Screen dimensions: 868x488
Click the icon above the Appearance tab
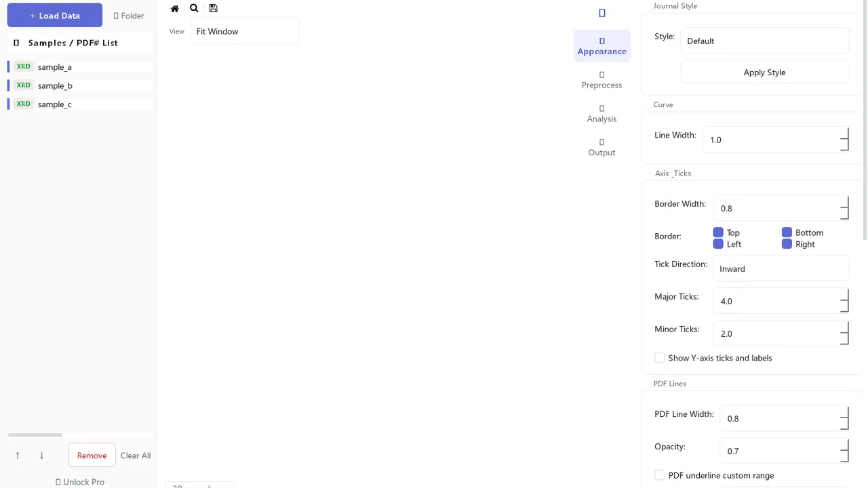[602, 13]
